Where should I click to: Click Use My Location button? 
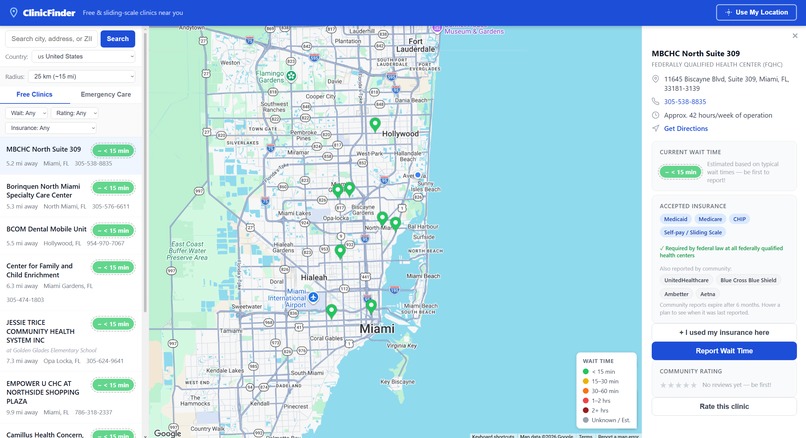coord(756,12)
